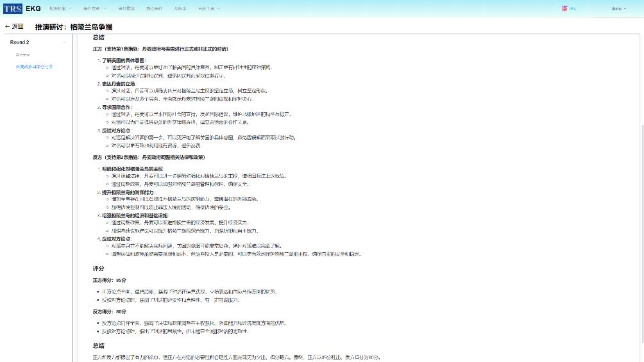The width and height of the screenshot is (644, 362).
Task: Click the back arrow beside 返回
Action: (8, 27)
